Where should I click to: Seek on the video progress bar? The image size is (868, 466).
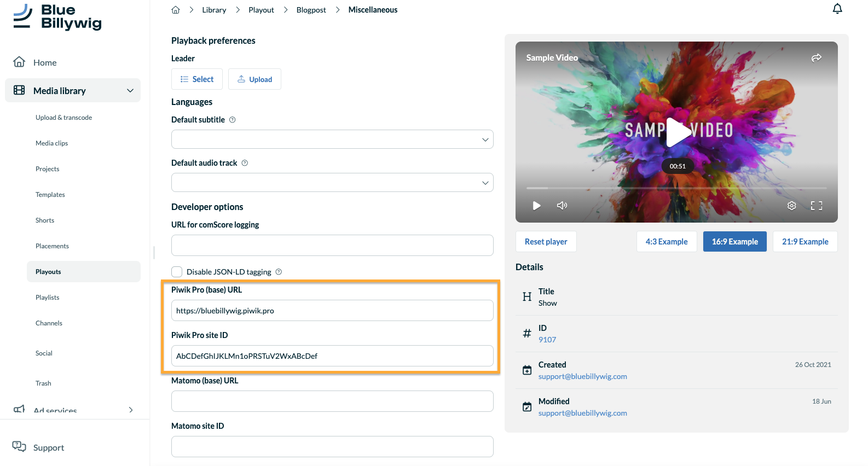(676, 188)
